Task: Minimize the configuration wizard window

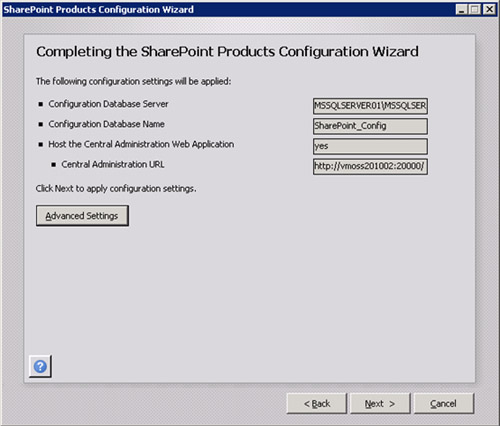Action: click(x=461, y=10)
